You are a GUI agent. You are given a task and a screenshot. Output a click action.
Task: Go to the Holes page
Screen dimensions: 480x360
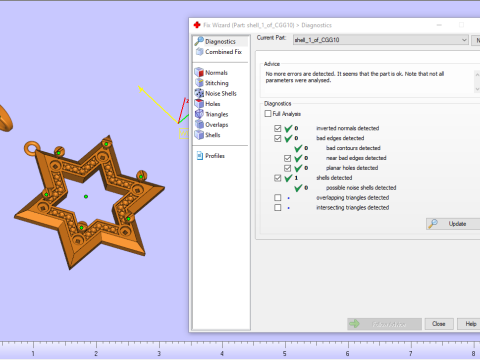click(213, 104)
